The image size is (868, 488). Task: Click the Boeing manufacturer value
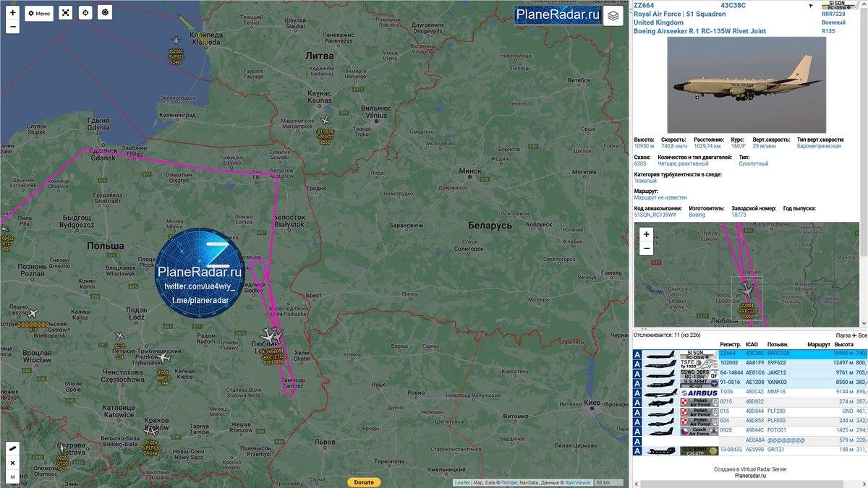coord(697,215)
